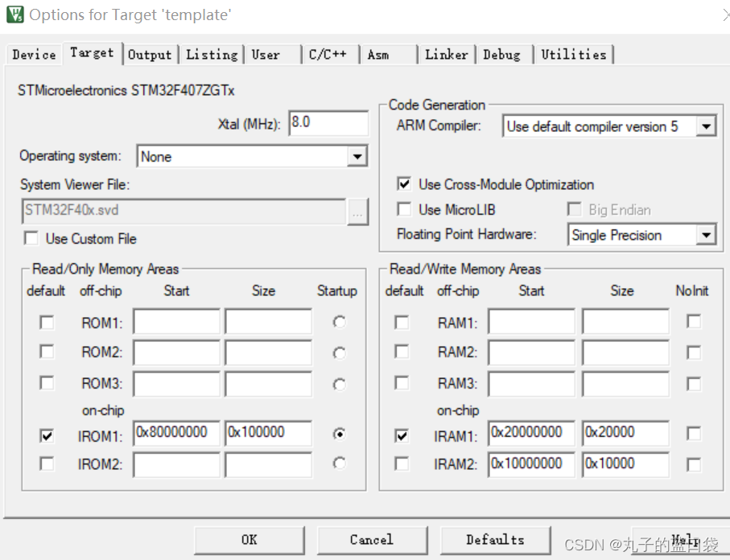The image size is (730, 560).
Task: Click the ROM1 Start address field
Action: [176, 321]
